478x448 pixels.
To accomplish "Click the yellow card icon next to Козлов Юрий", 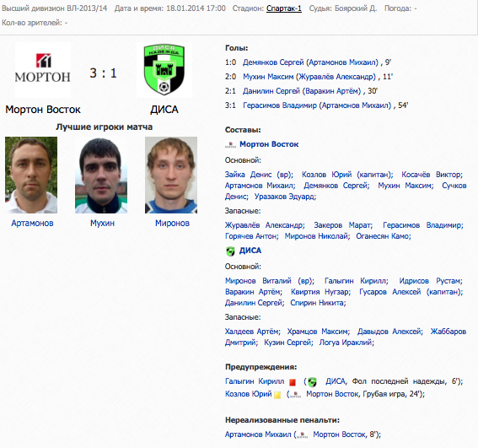I will coord(277,395).
